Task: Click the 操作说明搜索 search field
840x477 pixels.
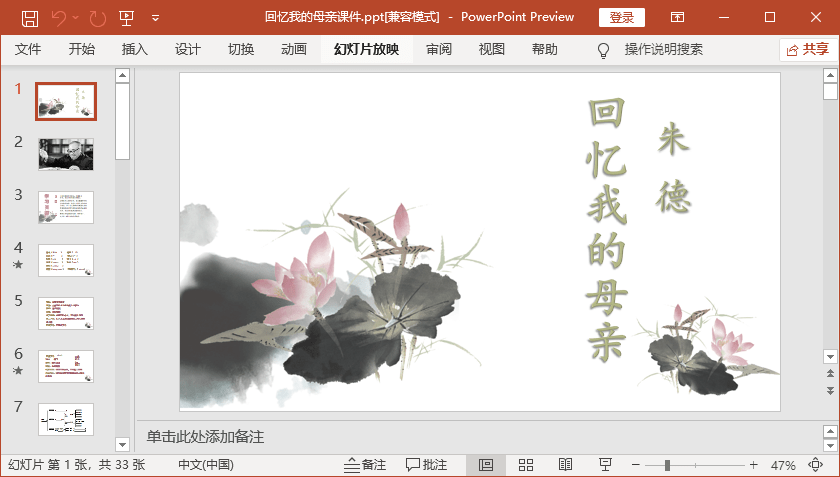Action: (x=663, y=49)
